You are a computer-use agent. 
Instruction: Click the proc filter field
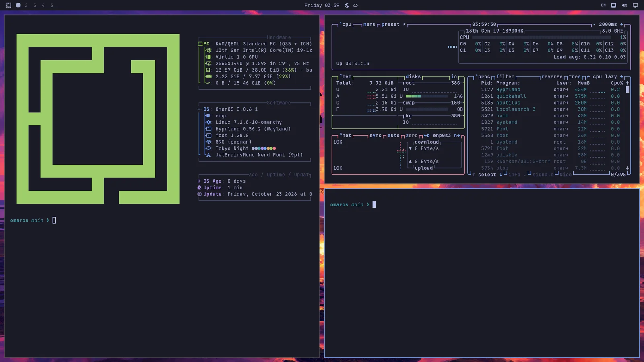505,76
